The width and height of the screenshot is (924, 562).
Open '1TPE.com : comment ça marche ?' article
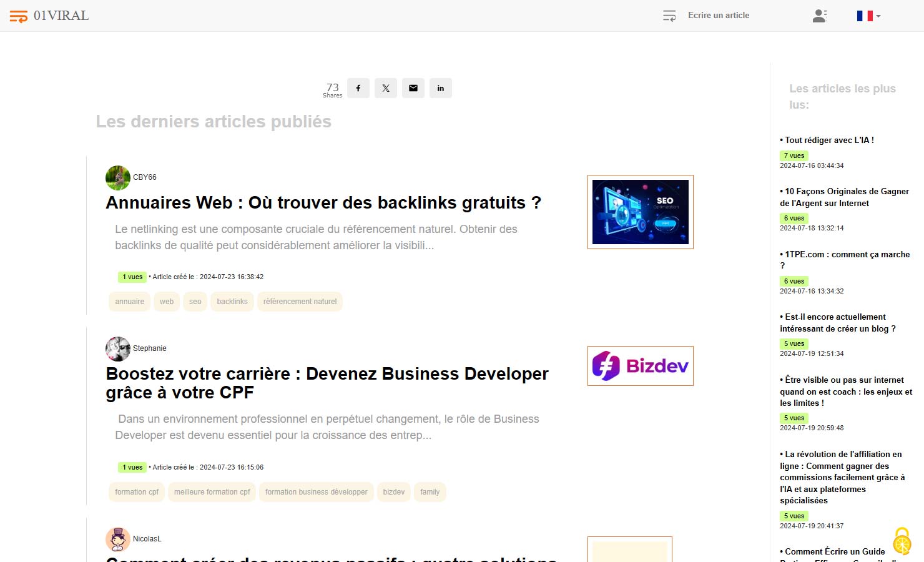845,260
